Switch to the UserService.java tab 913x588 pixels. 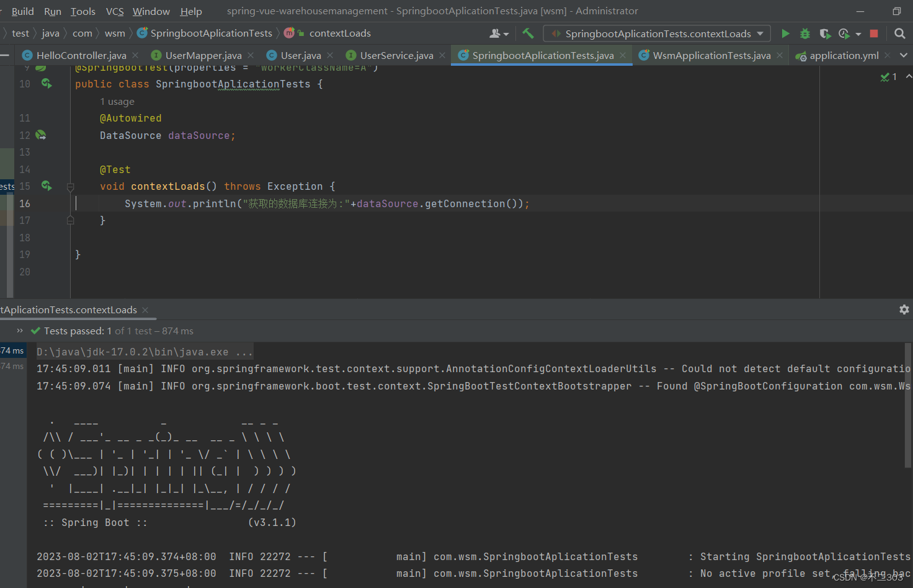(395, 55)
